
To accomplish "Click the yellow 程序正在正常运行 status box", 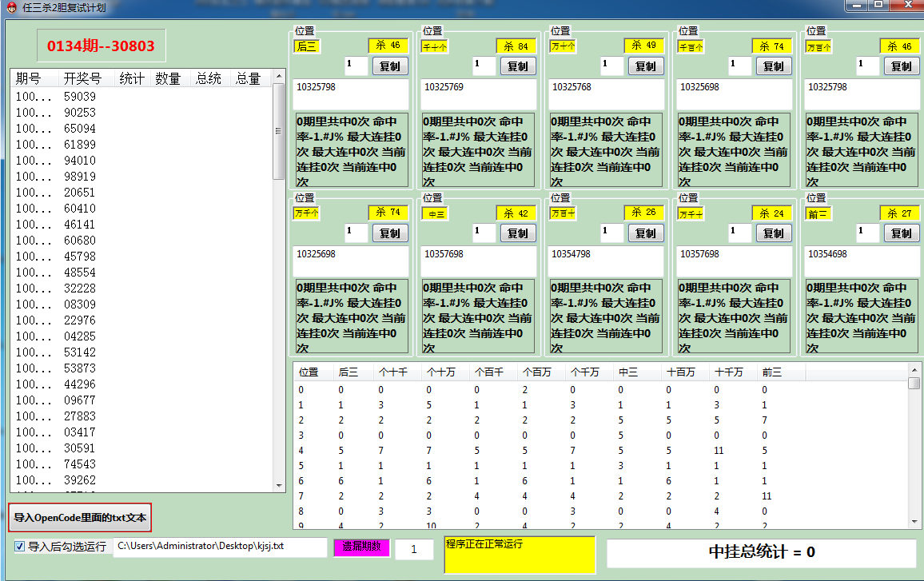I will (520, 555).
